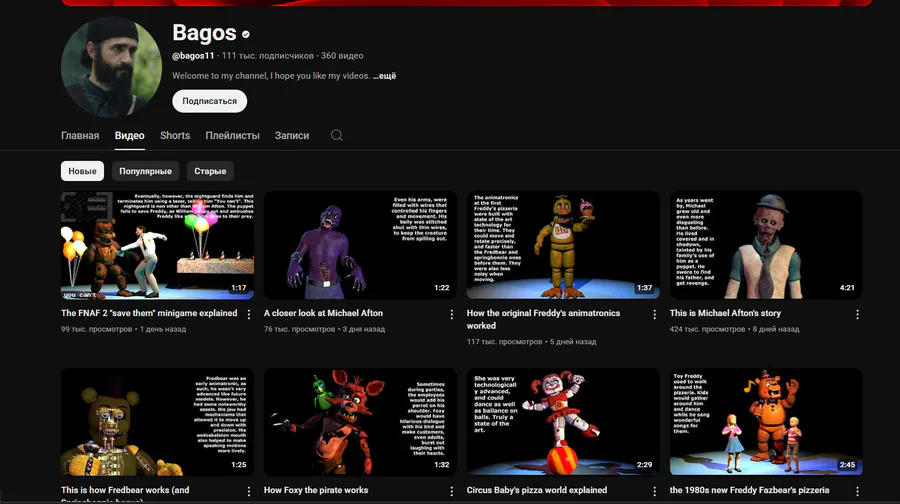The width and height of the screenshot is (900, 504).
Task: Play the Chica animatronic thumbnail lasting 1:37
Action: 563,245
